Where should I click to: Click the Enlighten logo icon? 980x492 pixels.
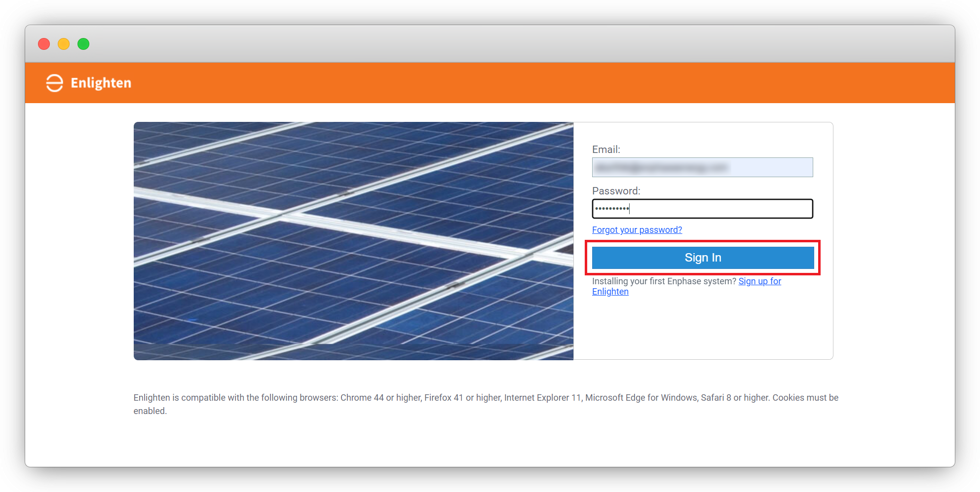[x=55, y=83]
